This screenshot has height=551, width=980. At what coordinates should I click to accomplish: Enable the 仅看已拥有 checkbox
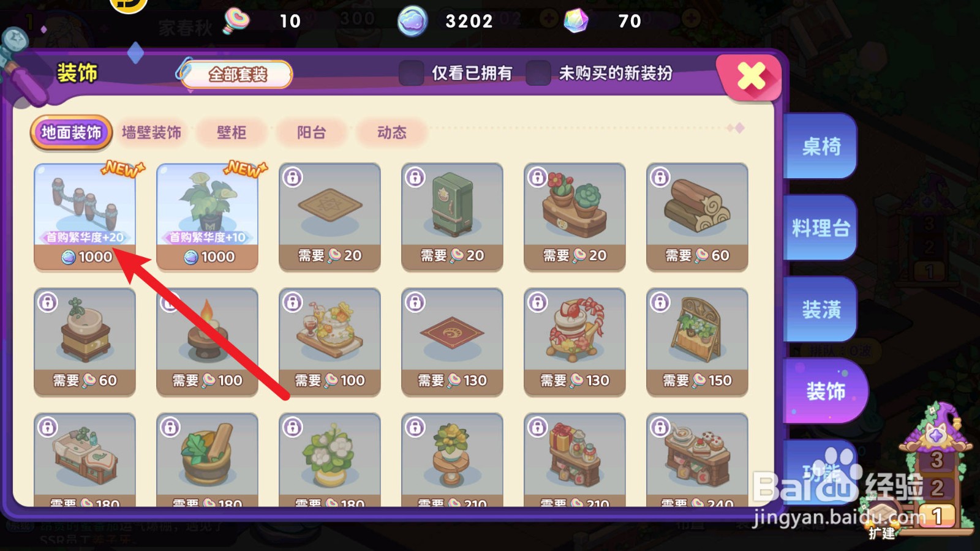[x=412, y=73]
